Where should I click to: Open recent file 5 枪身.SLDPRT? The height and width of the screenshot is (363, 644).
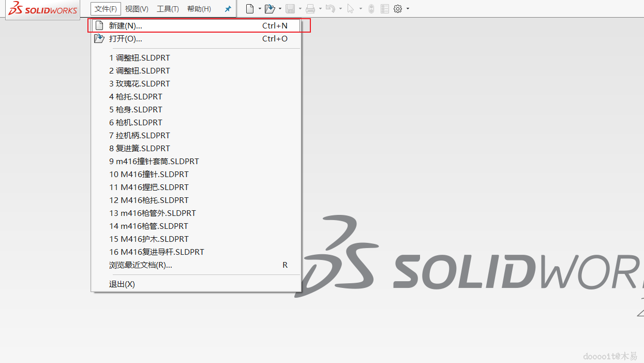point(196,110)
